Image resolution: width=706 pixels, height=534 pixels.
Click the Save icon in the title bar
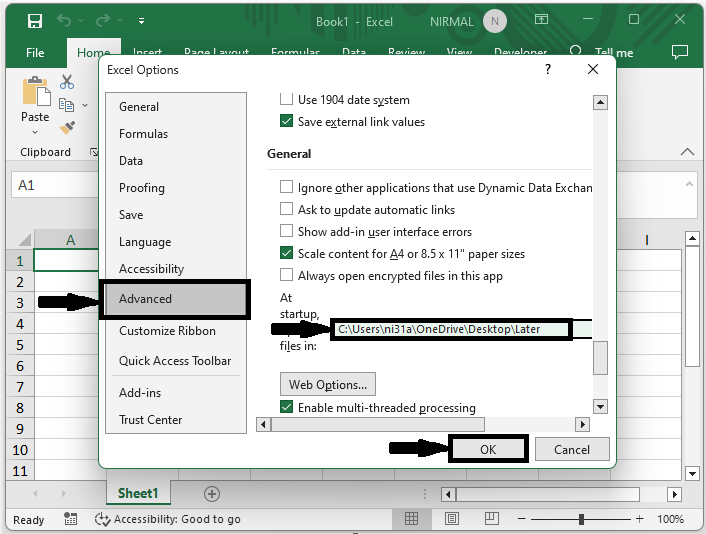point(35,20)
